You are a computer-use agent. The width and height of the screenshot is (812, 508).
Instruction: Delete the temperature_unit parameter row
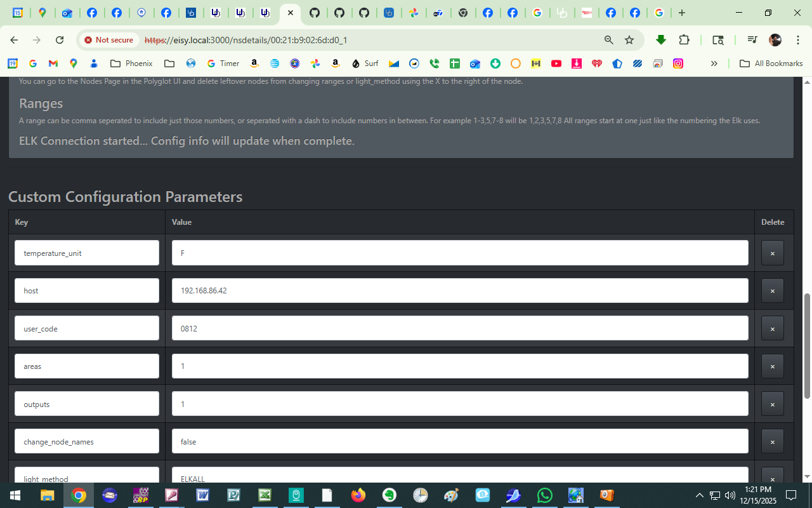point(772,253)
